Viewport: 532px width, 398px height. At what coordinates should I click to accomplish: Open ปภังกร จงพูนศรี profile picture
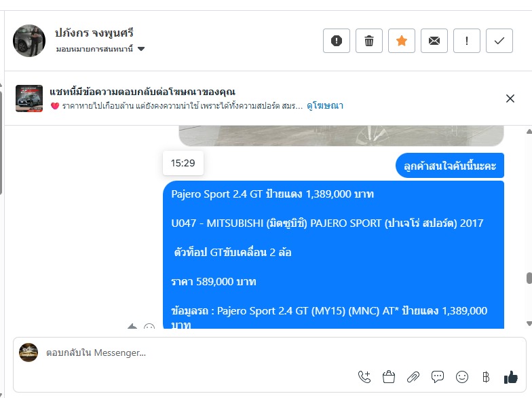click(29, 41)
